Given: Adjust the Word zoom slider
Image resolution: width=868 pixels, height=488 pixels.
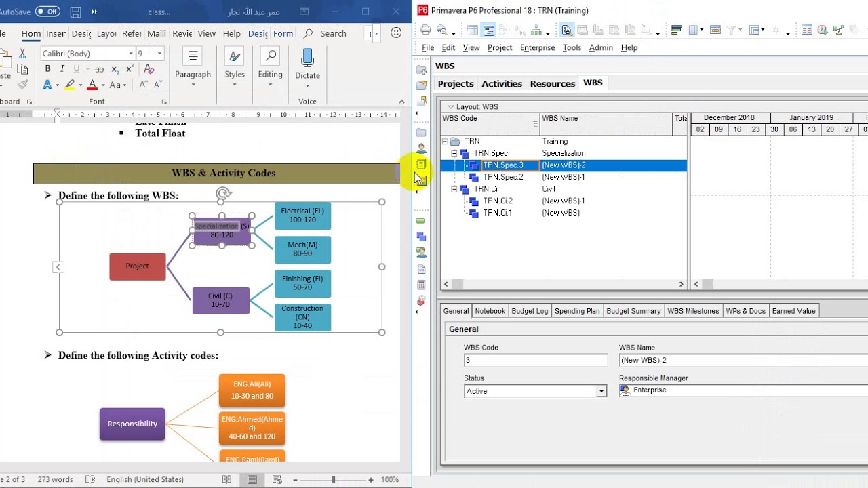Looking at the screenshot, I should (333, 479).
